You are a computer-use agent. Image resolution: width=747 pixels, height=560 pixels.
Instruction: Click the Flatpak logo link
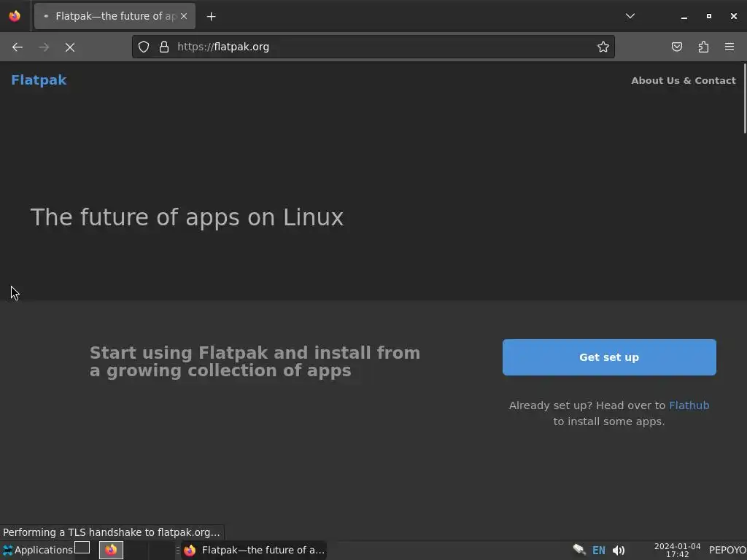[39, 80]
